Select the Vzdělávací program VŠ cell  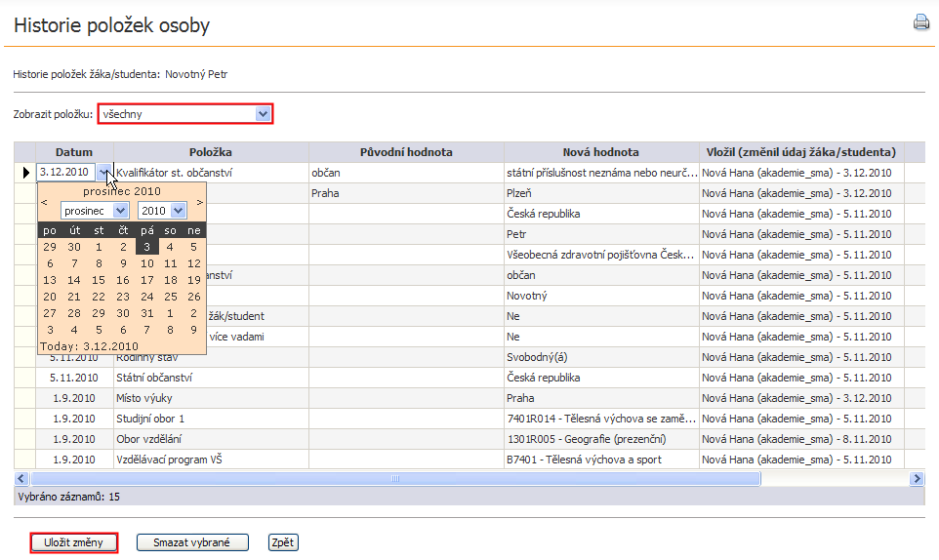(211, 460)
